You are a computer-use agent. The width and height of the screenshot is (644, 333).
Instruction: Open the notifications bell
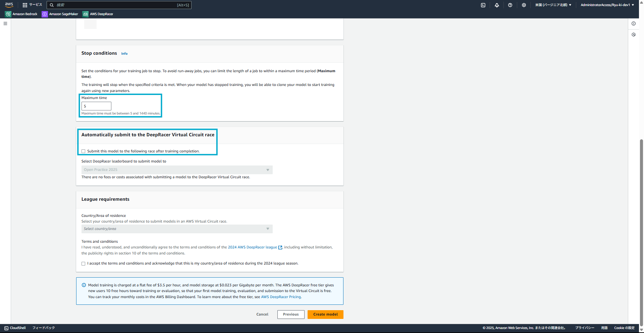pos(497,5)
